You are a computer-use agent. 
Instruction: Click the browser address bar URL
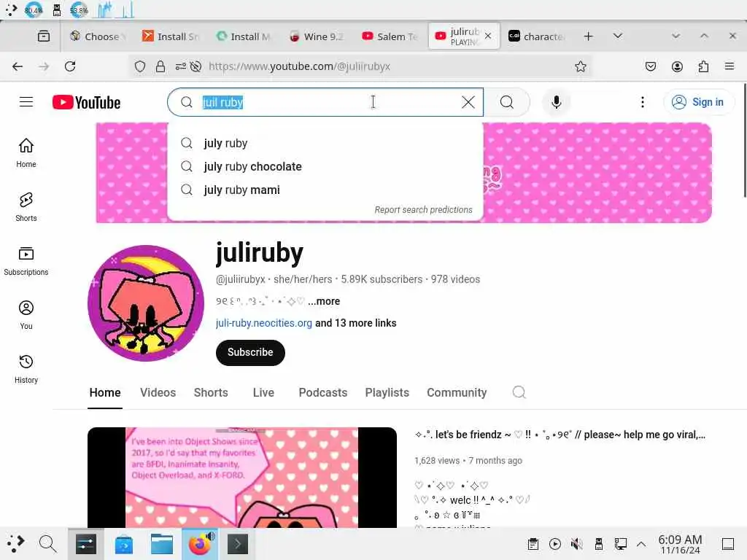tap(299, 66)
